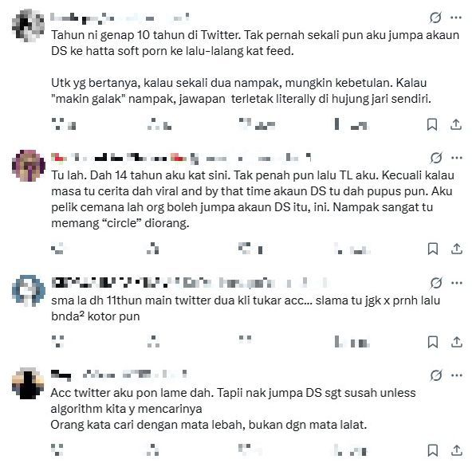Viewport: 476px width, 467px height.
Task: Share the '10 tahun di Twitter' tweet
Action: [x=456, y=124]
